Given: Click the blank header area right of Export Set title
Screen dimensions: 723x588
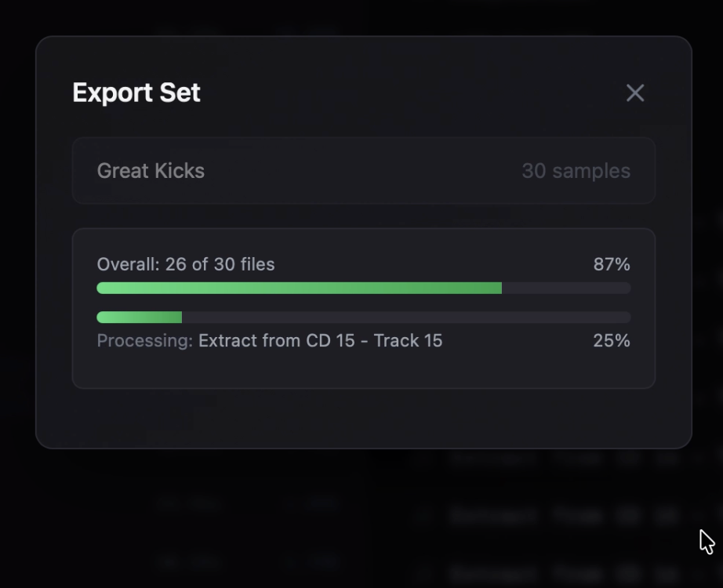Looking at the screenshot, I should coord(408,93).
